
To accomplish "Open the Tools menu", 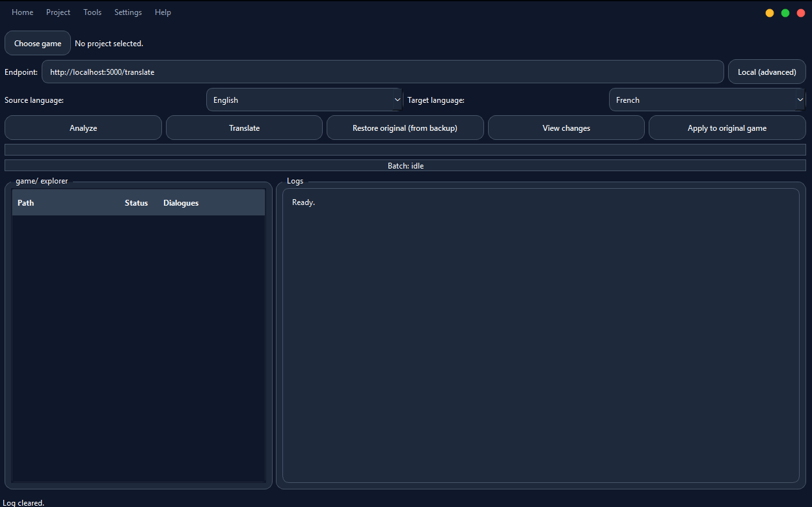I will [x=92, y=12].
